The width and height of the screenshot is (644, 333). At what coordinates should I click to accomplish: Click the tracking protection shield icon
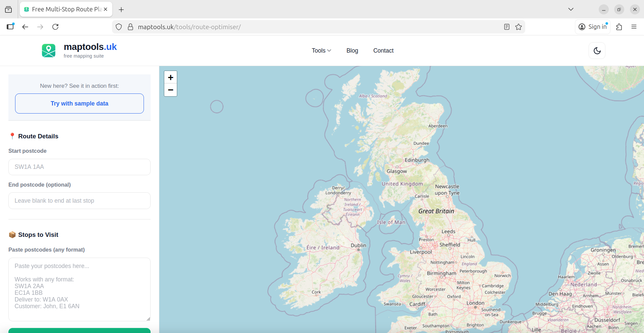[119, 27]
